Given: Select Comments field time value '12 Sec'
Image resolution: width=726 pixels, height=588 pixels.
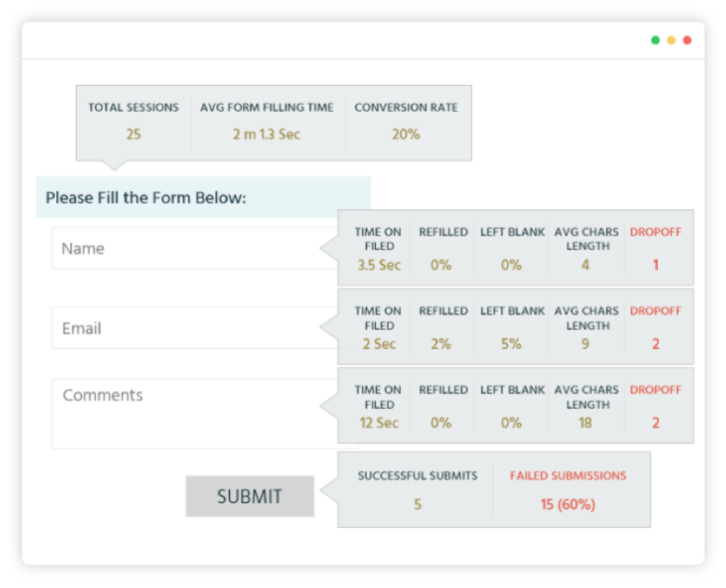Looking at the screenshot, I should point(379,423).
